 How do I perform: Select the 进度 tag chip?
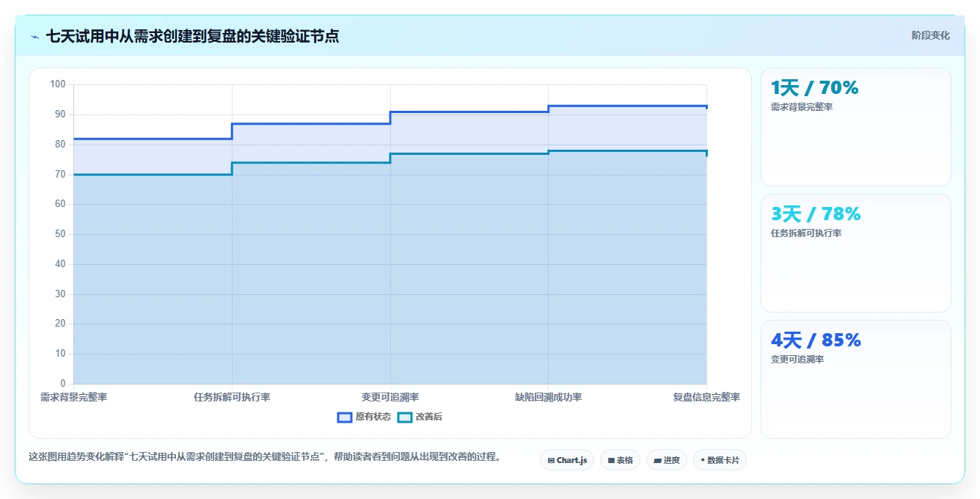pyautogui.click(x=667, y=460)
